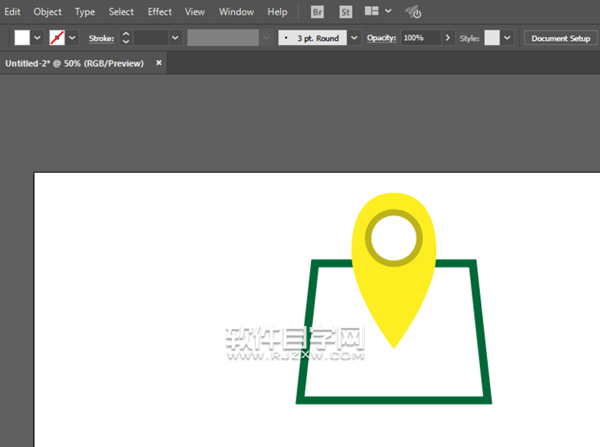Expand the stroke color dropdown arrow
600x447 pixels.
pos(73,38)
